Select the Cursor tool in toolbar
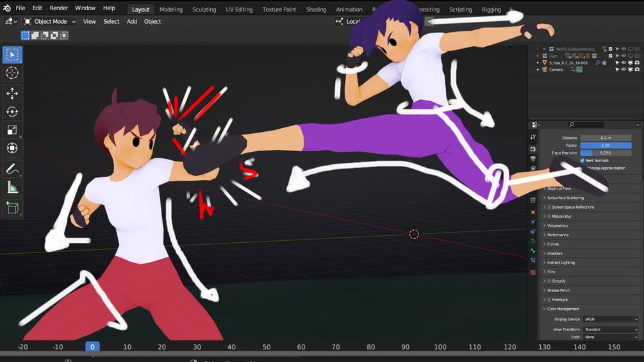This screenshot has height=362, width=644. point(12,73)
